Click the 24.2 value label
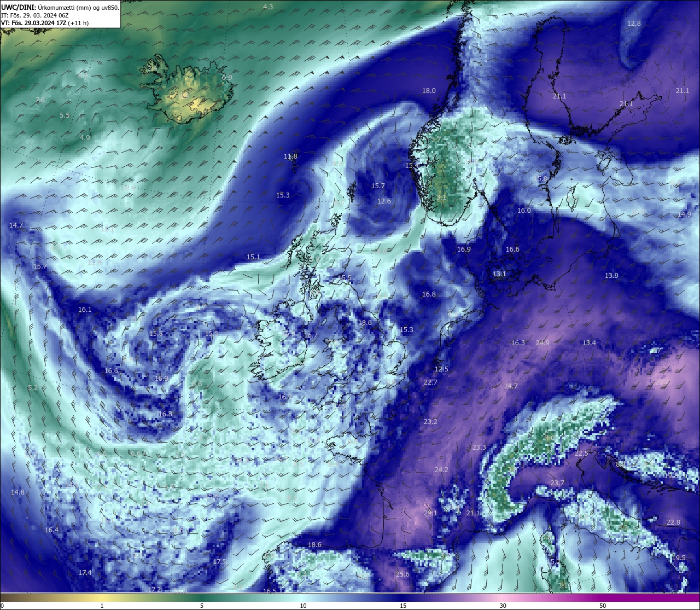700x610 pixels. [441, 470]
